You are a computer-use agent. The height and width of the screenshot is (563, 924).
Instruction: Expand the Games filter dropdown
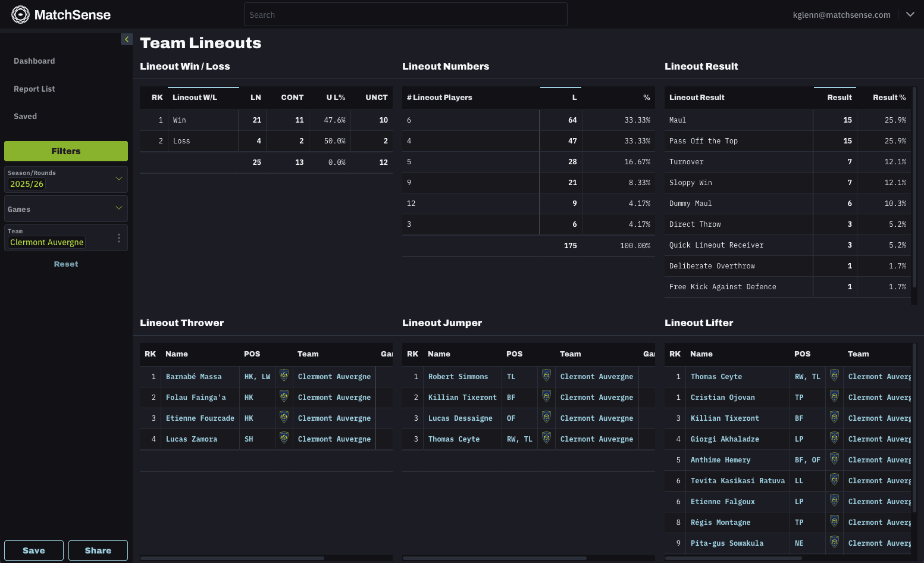click(118, 208)
